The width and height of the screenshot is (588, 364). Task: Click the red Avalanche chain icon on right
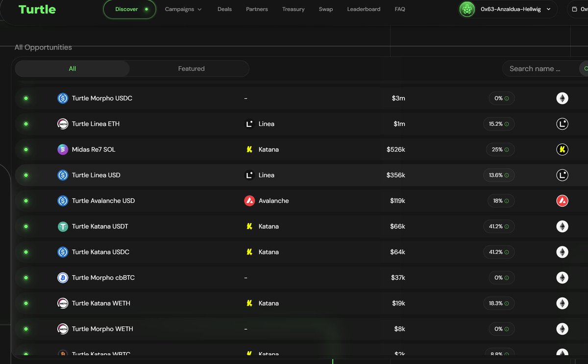point(562,201)
